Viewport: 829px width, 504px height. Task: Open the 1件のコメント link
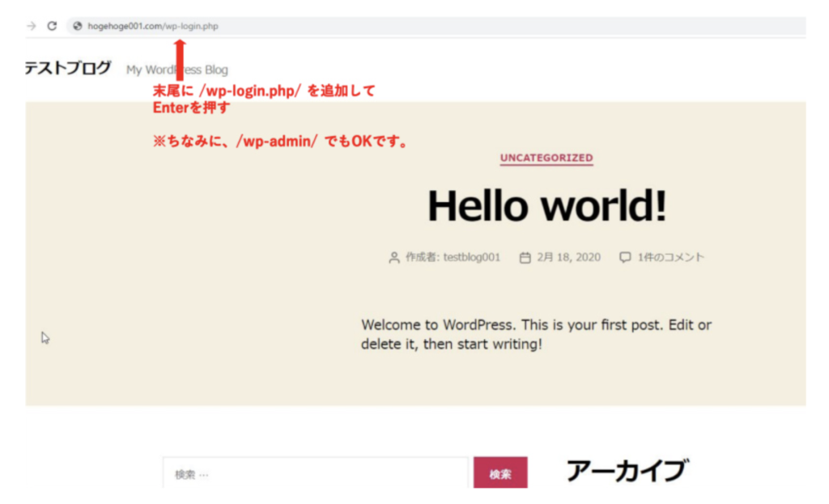click(x=671, y=257)
